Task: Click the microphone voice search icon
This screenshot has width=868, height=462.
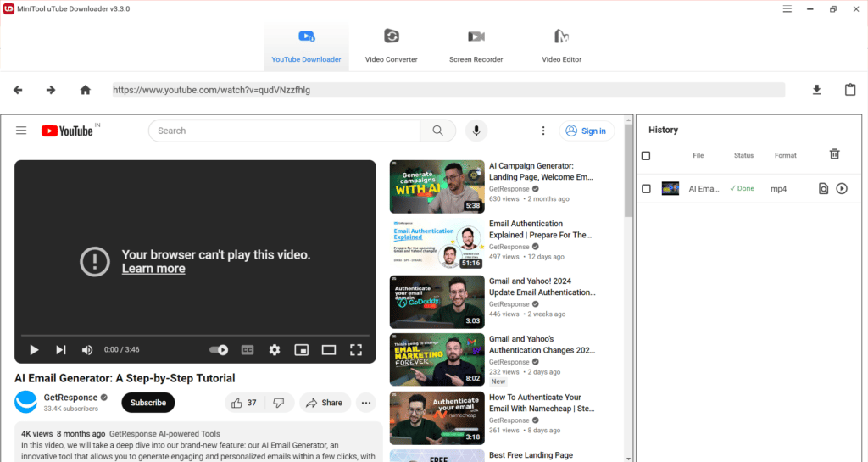Action: [x=476, y=131]
